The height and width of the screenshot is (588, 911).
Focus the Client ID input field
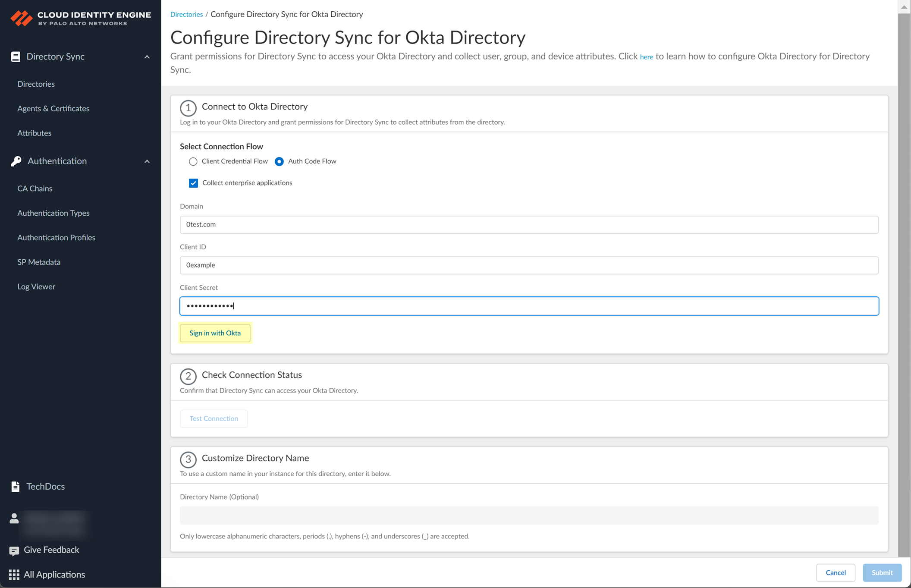pos(529,265)
